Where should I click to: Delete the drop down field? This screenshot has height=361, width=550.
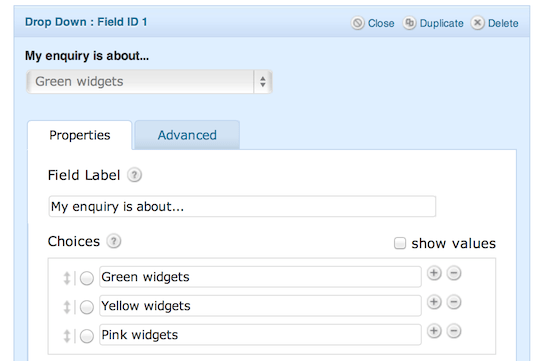coord(494,23)
